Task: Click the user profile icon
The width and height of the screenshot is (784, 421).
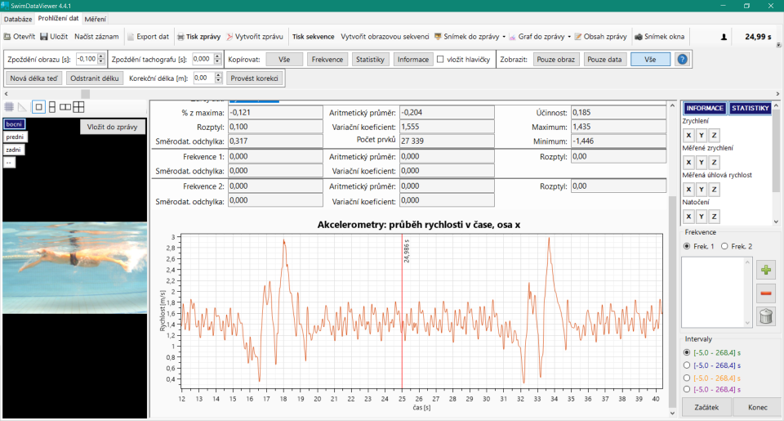Action: [724, 37]
